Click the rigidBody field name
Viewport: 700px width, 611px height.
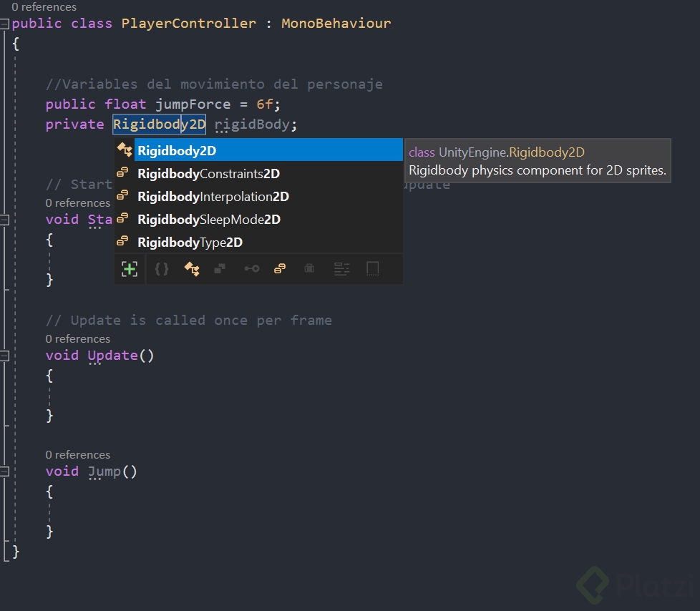[252, 124]
